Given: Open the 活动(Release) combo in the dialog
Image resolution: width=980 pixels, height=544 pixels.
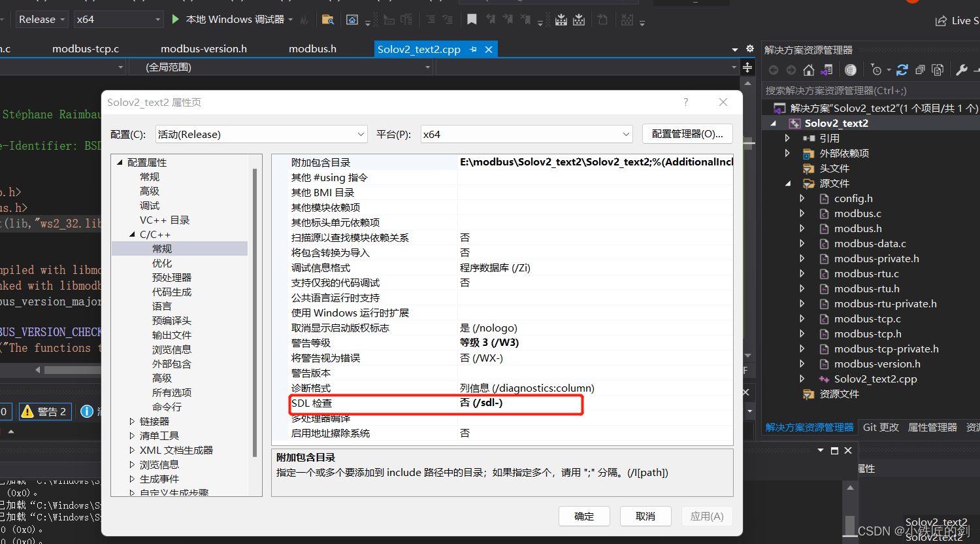Looking at the screenshot, I should point(261,133).
